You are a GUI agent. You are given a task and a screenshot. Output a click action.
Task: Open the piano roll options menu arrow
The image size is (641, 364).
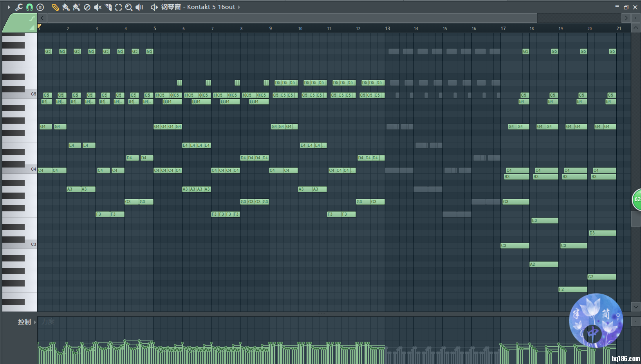coord(9,7)
